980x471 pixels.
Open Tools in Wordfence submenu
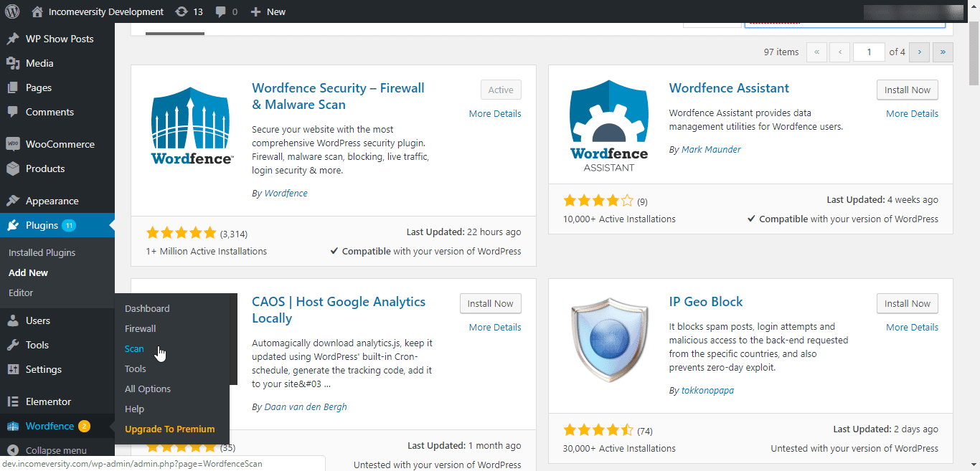(x=136, y=368)
